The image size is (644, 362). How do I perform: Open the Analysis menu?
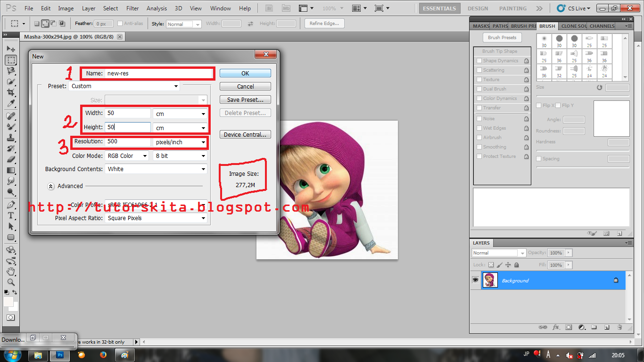(x=157, y=8)
